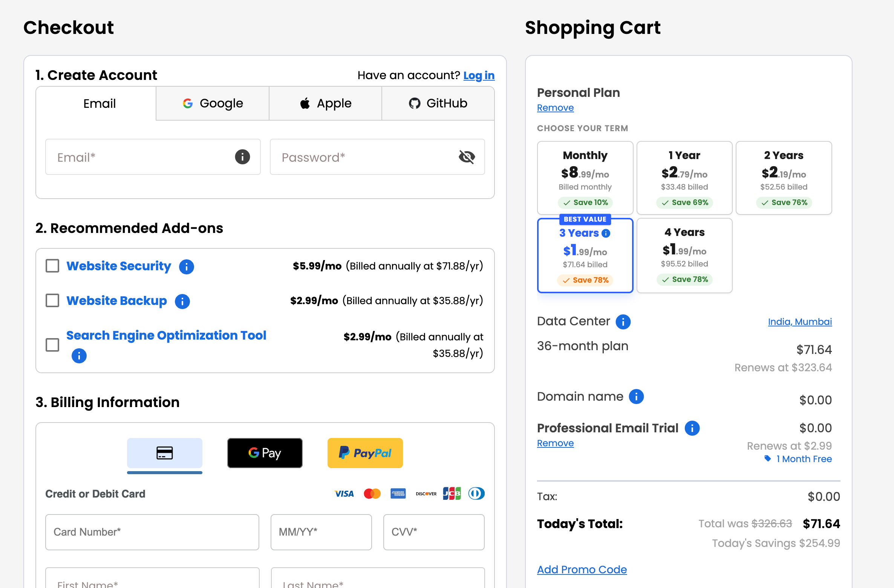The width and height of the screenshot is (894, 588).
Task: Focus the Card Number field
Action: click(x=152, y=532)
